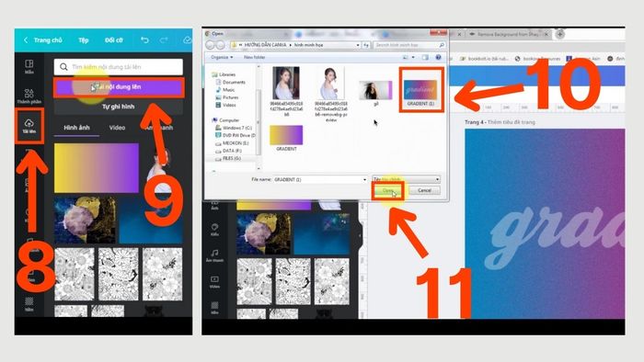
Task: Select the Tải lên upload sidebar icon
Action: click(x=29, y=126)
